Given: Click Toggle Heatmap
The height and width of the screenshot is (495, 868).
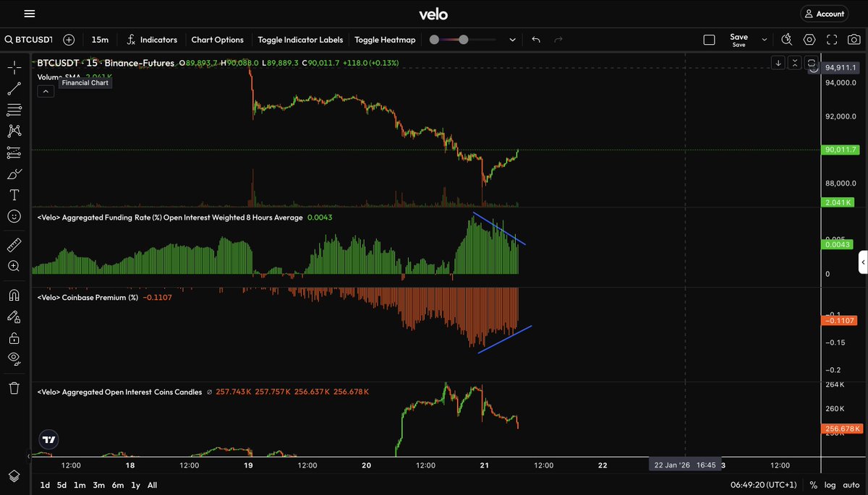Looking at the screenshot, I should (x=385, y=40).
